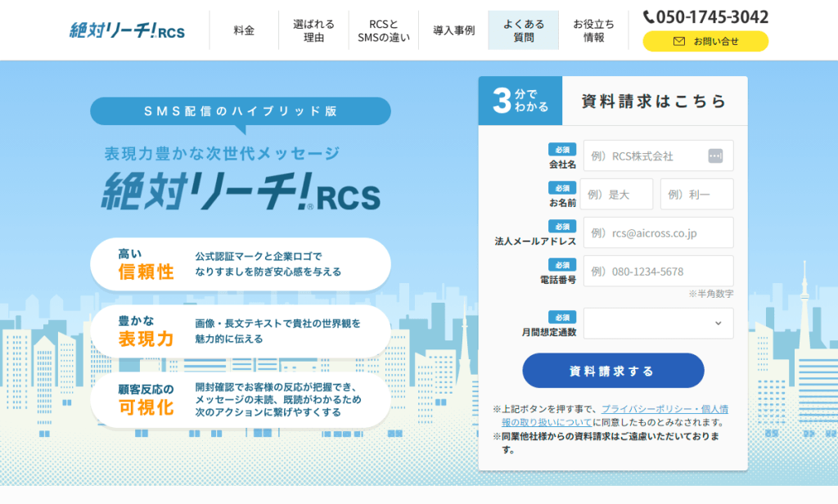Go to 選ばれる理由 in navigation
The height and width of the screenshot is (504, 838).
[x=313, y=30]
